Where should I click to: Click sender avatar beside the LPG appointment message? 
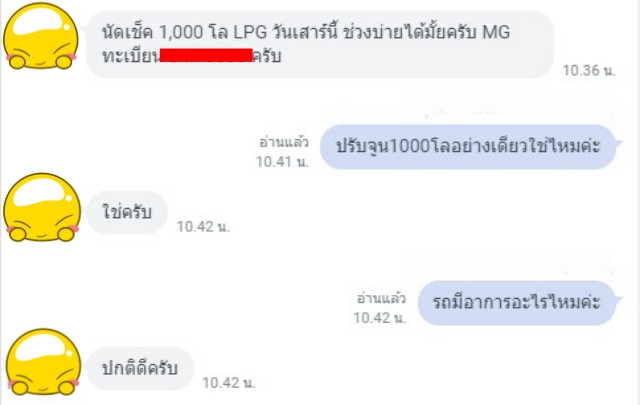point(41,36)
